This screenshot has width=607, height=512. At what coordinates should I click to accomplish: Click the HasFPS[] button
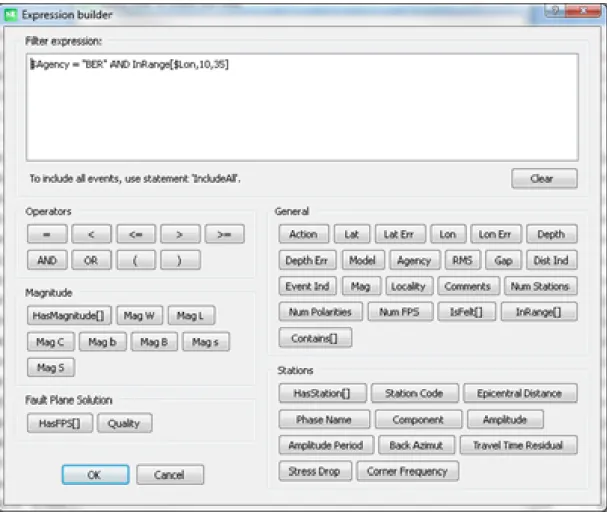(x=60, y=423)
